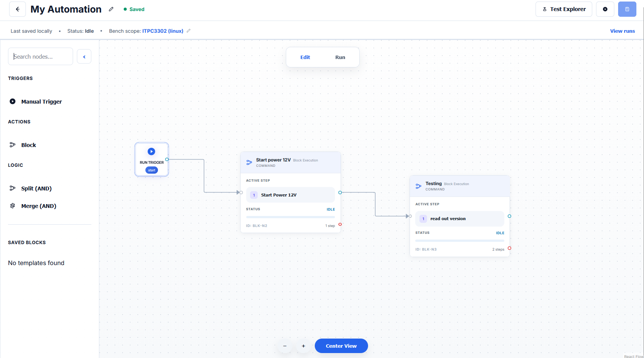This screenshot has height=358, width=644.
Task: Click the 1 step count in Start power
Action: point(330,226)
